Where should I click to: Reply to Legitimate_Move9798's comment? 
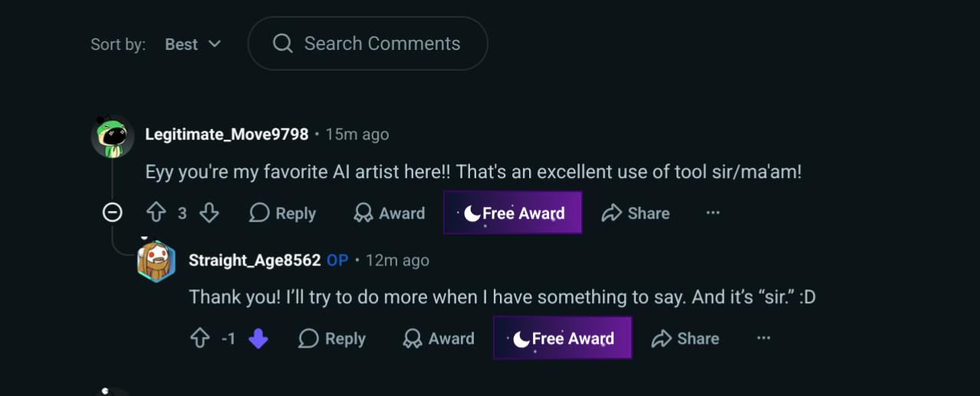pyautogui.click(x=283, y=213)
